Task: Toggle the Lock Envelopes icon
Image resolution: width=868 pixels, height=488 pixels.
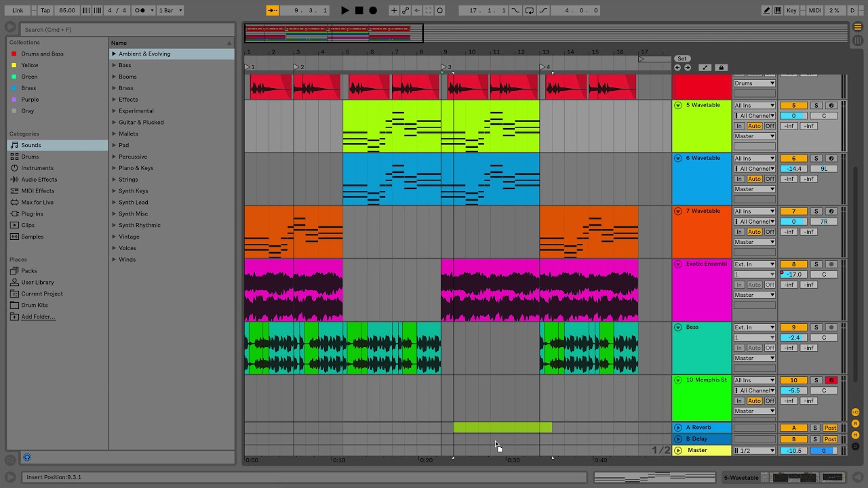Action: pos(722,68)
